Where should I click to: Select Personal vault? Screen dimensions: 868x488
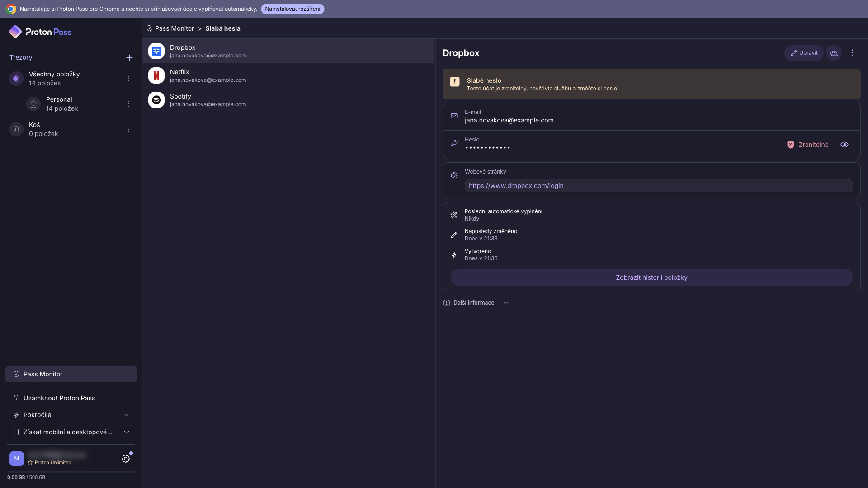pos(79,104)
